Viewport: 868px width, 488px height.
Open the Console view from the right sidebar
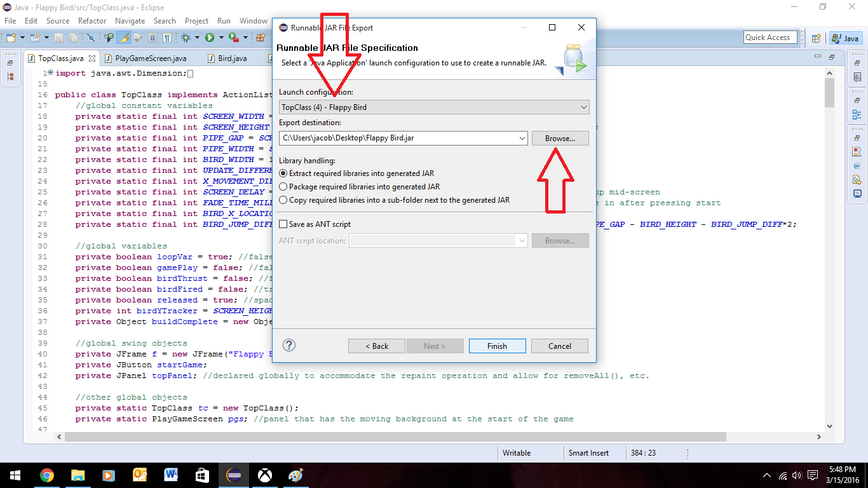(x=857, y=193)
